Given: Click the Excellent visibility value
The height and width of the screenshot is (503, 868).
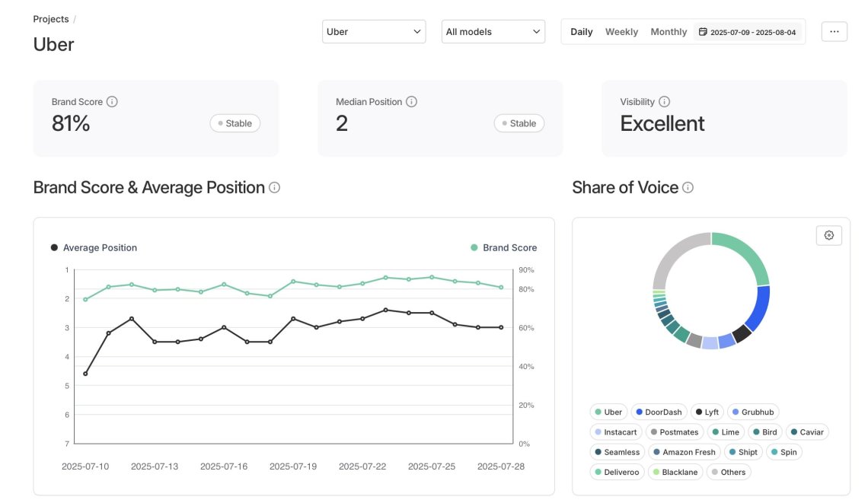Looking at the screenshot, I should (x=662, y=123).
